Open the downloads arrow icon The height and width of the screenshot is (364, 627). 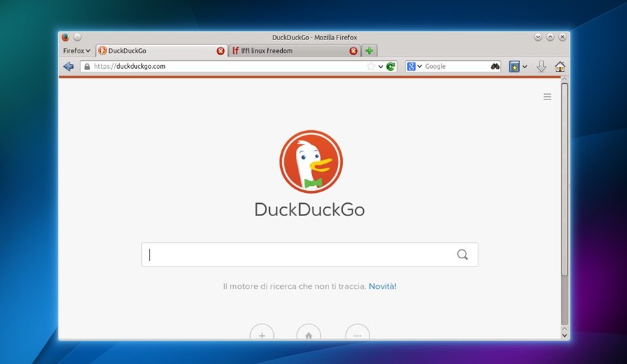[x=541, y=66]
